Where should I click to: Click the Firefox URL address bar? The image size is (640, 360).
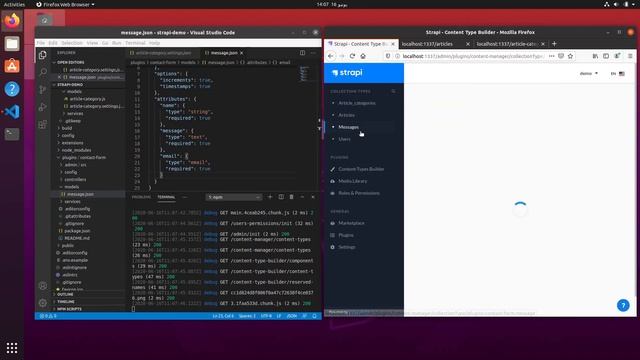tap(473, 56)
